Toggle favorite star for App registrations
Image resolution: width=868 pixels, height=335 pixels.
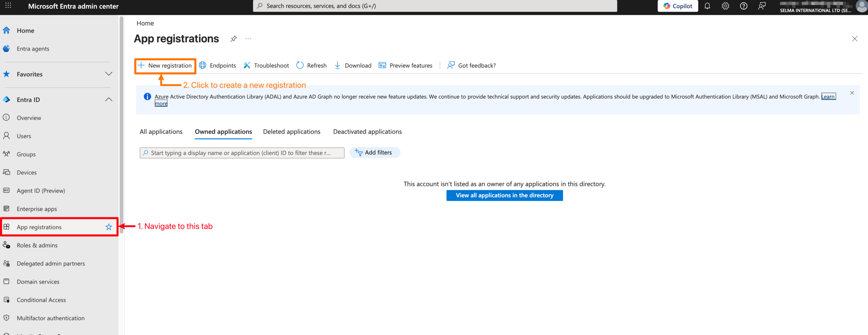click(108, 227)
